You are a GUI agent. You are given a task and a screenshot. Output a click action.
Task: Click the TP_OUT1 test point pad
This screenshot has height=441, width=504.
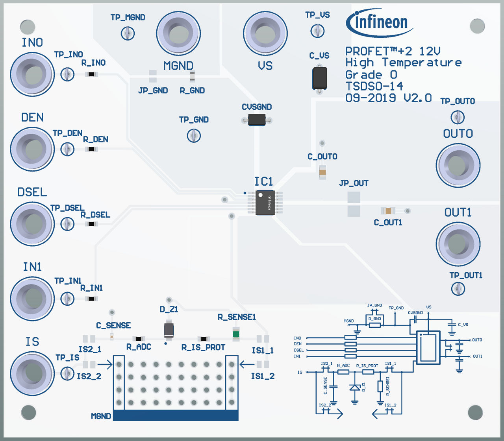[x=458, y=289]
